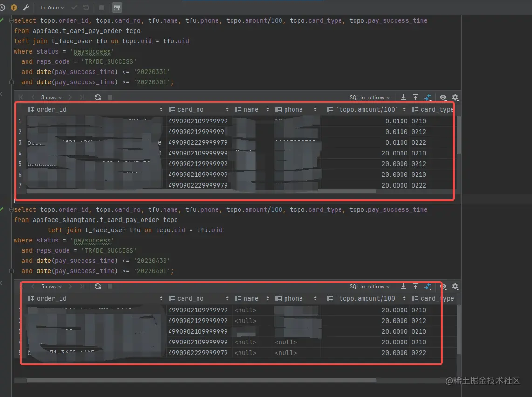Select tcpo.amount/100 header in second grid
This screenshot has height=397, width=532.
(x=362, y=299)
